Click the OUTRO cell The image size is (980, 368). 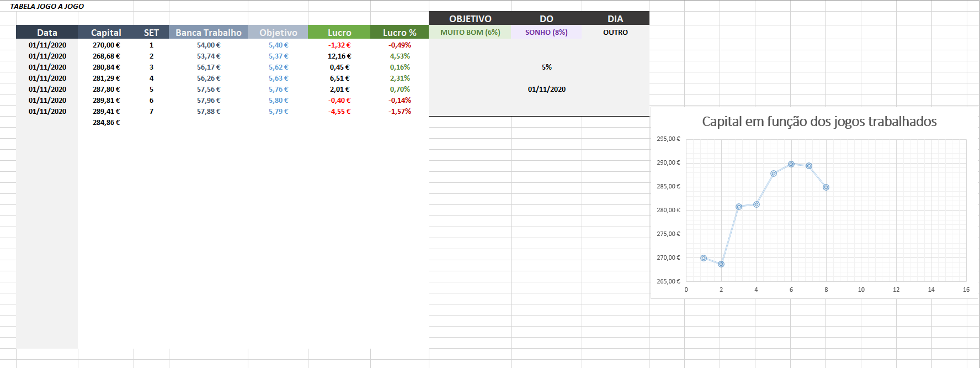pos(615,32)
